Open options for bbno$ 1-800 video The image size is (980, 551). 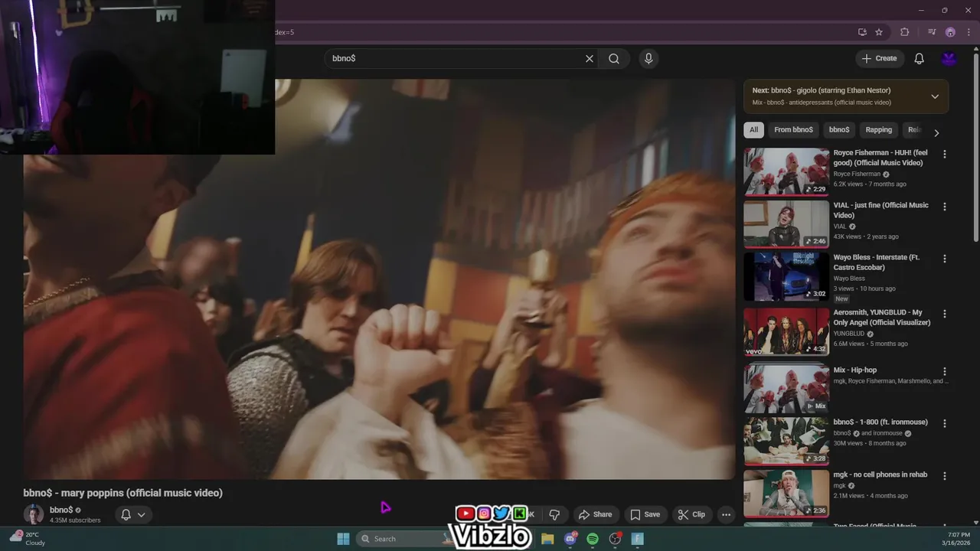pos(944,423)
